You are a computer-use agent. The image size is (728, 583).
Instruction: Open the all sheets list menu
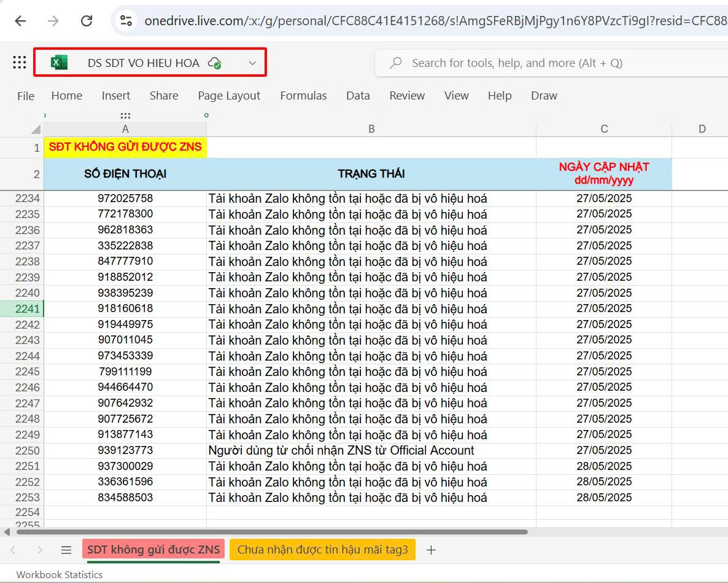pyautogui.click(x=66, y=550)
